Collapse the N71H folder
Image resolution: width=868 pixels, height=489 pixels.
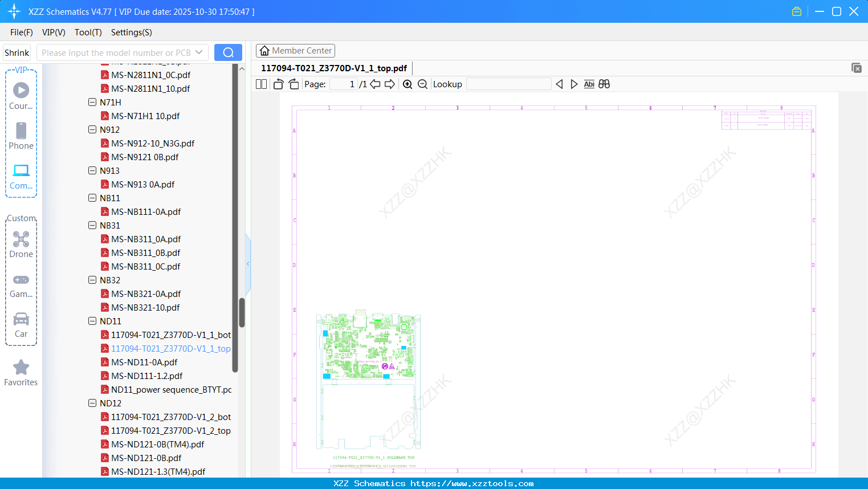(92, 103)
